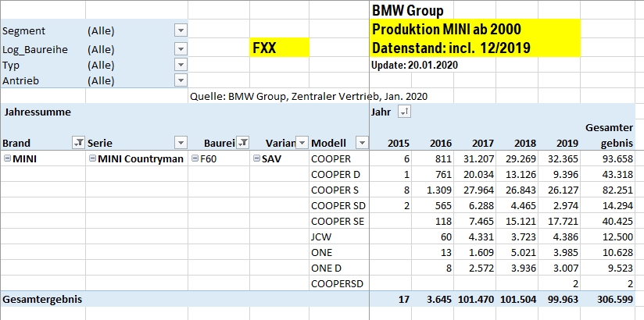This screenshot has height=320, width=644.
Task: Open the Modell column dropdown
Action: click(x=362, y=143)
